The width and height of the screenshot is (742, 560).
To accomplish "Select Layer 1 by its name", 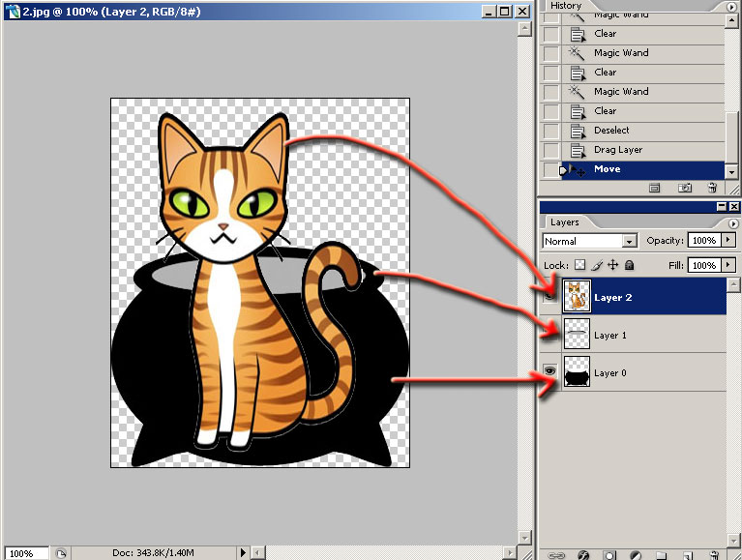I will click(x=610, y=336).
